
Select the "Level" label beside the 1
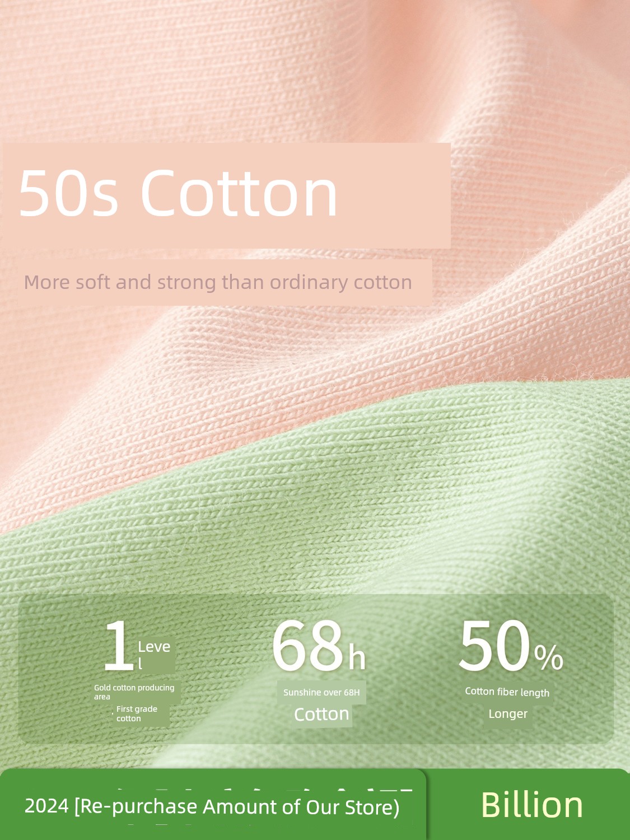click(x=154, y=654)
